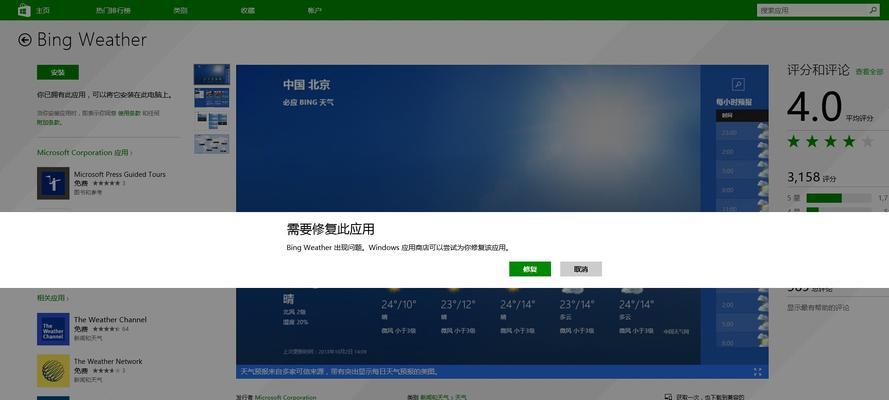Click the green 安装 (Install) button
The width and height of the screenshot is (889, 400).
pos(58,73)
